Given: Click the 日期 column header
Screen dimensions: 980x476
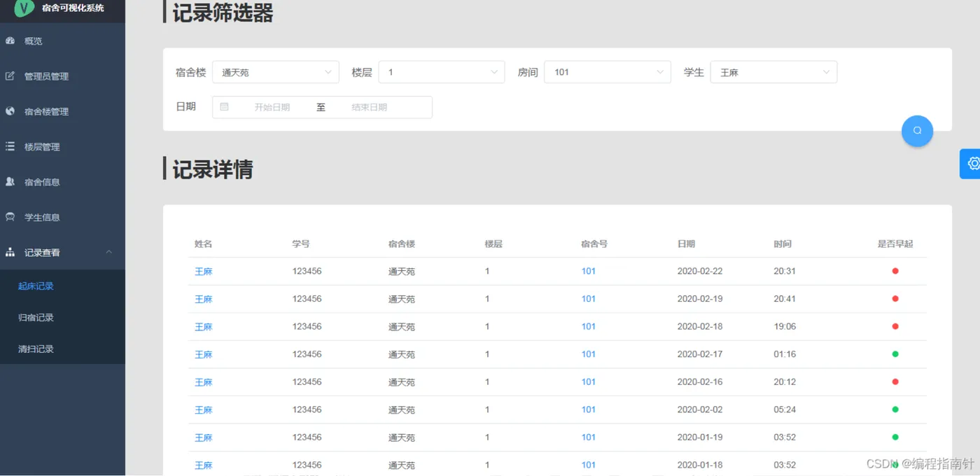Looking at the screenshot, I should point(686,244).
